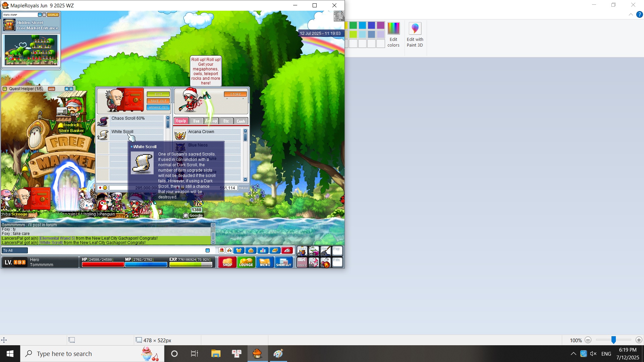Open the Cash SHOP button
644x362 pixels.
(x=227, y=262)
